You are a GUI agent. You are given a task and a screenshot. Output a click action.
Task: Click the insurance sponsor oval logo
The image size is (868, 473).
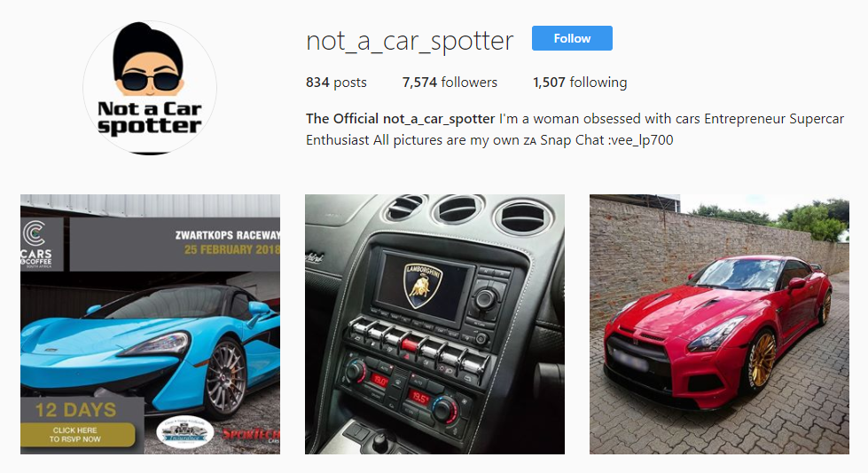tap(185, 431)
